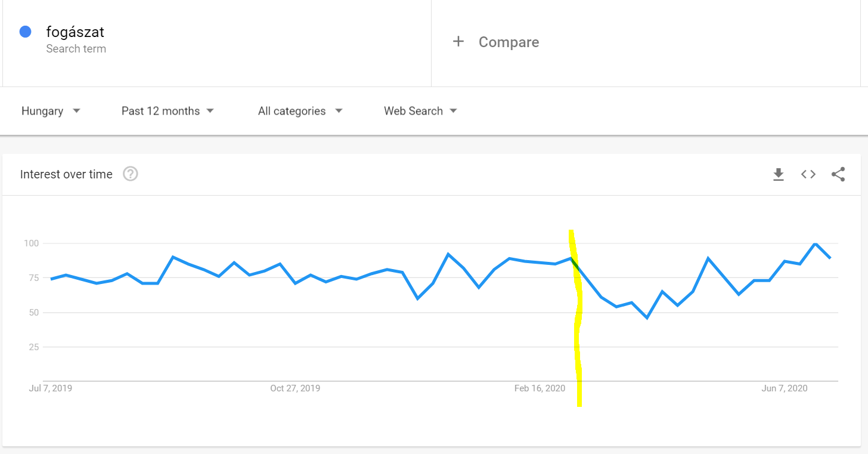Click the lowest dip on the blue line
The width and height of the screenshot is (868, 454).
(647, 318)
